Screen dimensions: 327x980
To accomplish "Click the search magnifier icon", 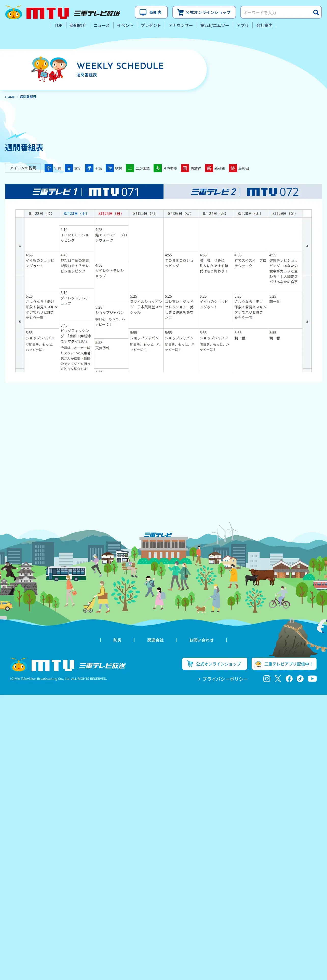I will point(316,12).
